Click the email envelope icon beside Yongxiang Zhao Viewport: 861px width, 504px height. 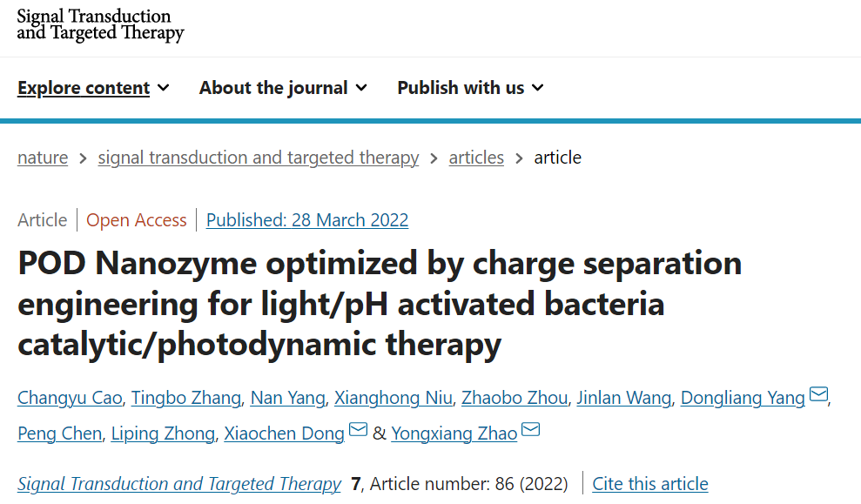(x=530, y=429)
